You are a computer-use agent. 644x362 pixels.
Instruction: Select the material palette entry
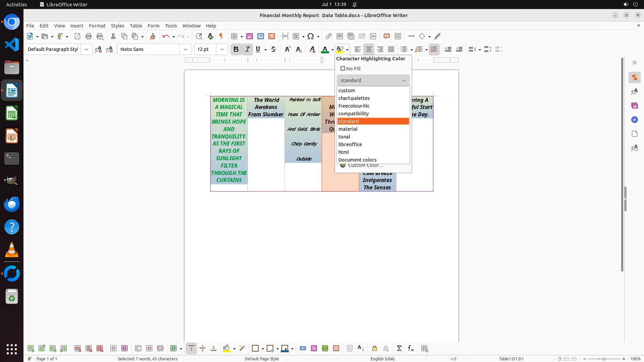point(348,129)
